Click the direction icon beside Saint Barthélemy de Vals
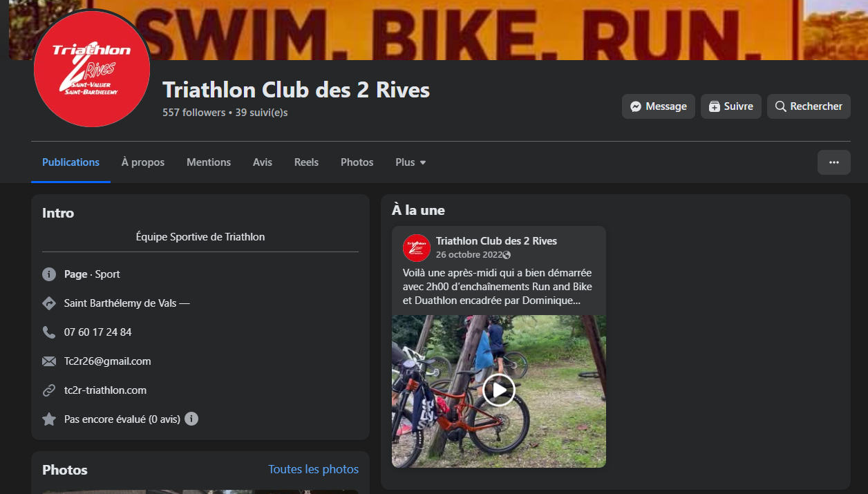The height and width of the screenshot is (494, 868). 49,303
